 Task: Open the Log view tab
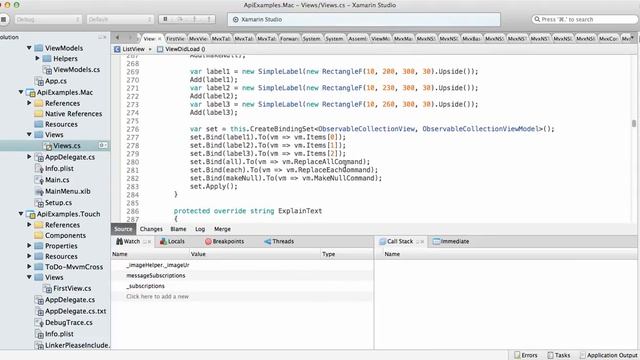pyautogui.click(x=200, y=229)
